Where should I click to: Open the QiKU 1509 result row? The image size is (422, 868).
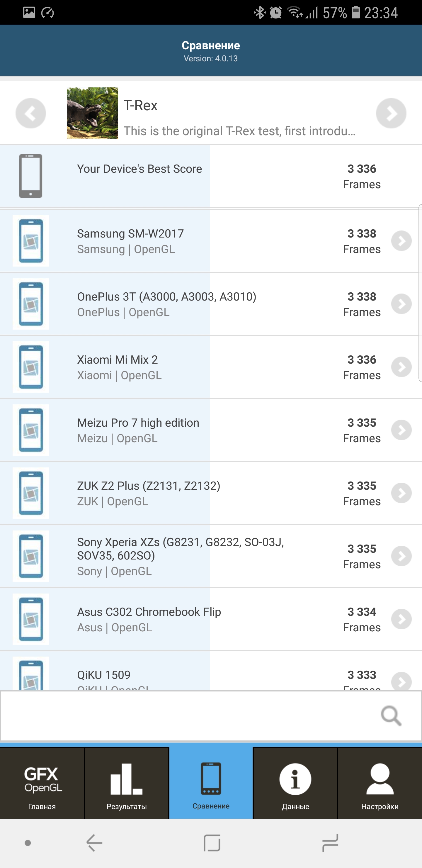[x=202, y=675]
